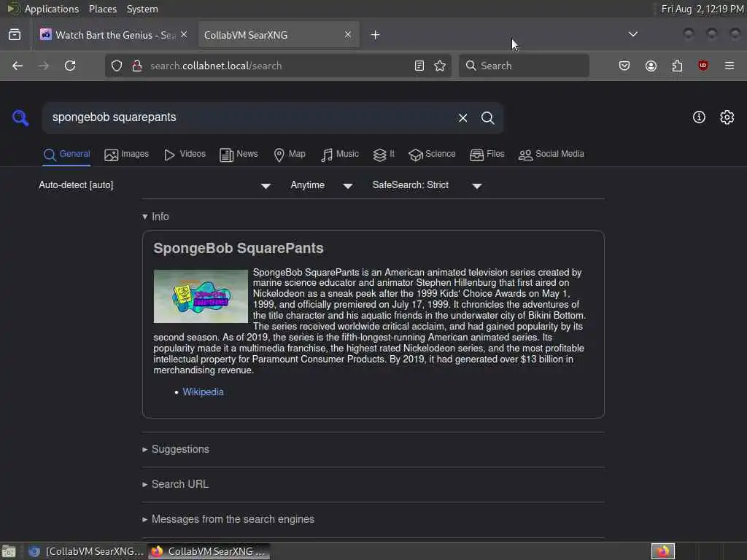Open the Applications menu
Viewport: 747px width, 560px height.
coord(52,9)
